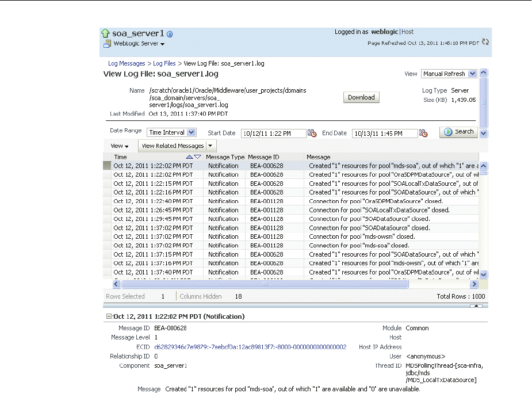This screenshot has height=393, width=532.
Task: Click the Start Date input field
Action: point(273,133)
